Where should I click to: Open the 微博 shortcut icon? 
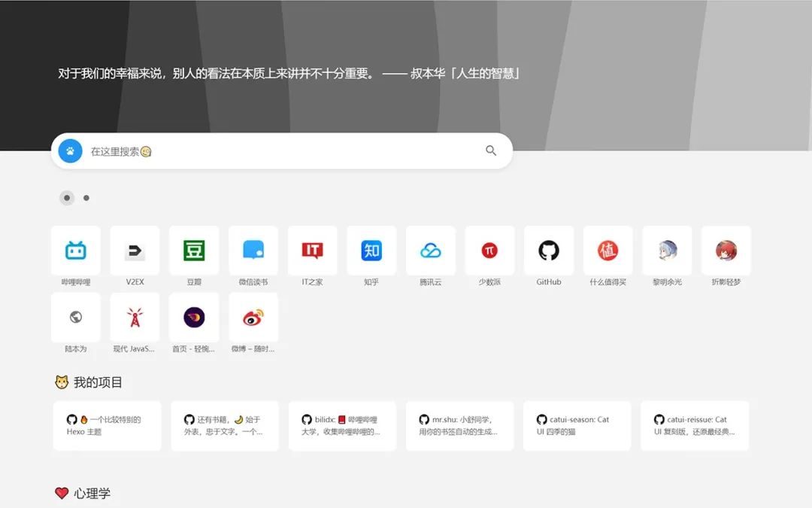point(253,317)
